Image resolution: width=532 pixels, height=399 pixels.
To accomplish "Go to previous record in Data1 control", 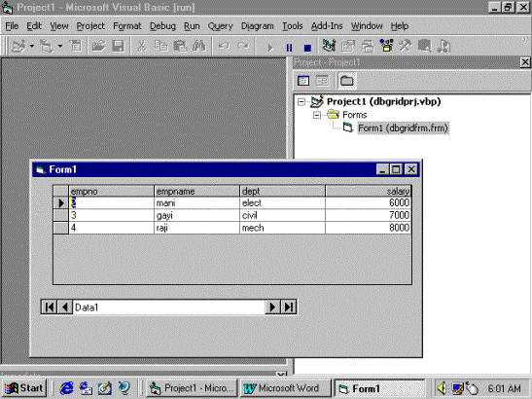I will pyautogui.click(x=65, y=308).
